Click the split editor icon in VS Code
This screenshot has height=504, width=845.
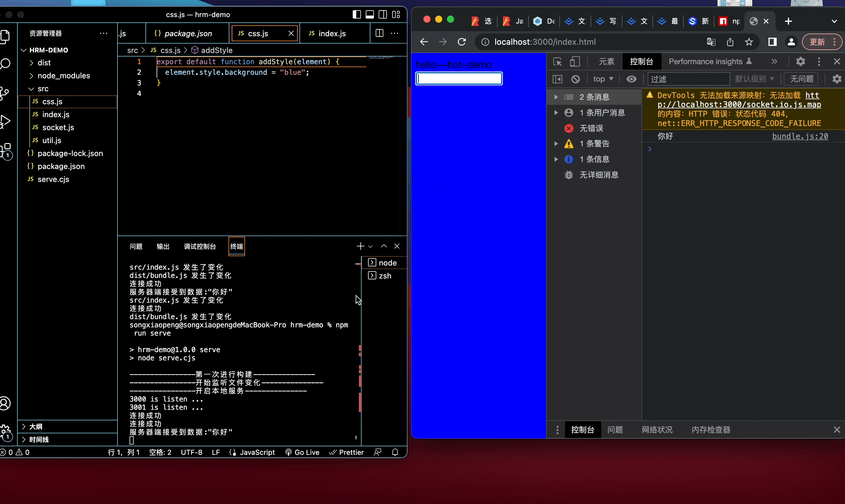380,33
